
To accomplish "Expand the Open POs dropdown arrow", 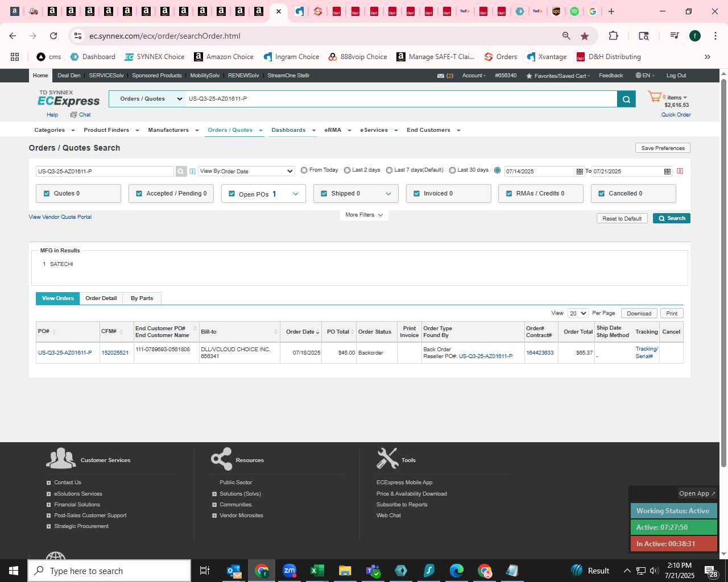I will pyautogui.click(x=295, y=194).
